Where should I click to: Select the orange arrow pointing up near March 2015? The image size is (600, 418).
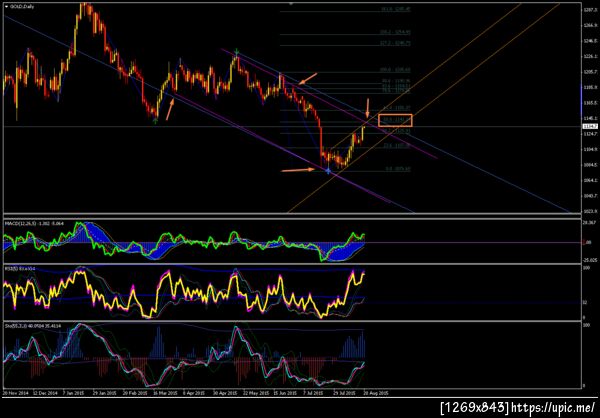[x=170, y=110]
